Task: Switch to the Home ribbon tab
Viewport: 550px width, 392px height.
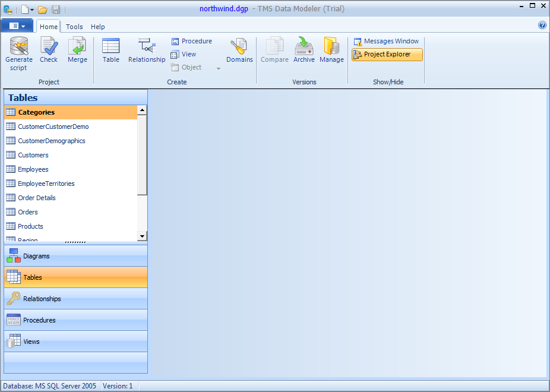Action: [x=48, y=27]
